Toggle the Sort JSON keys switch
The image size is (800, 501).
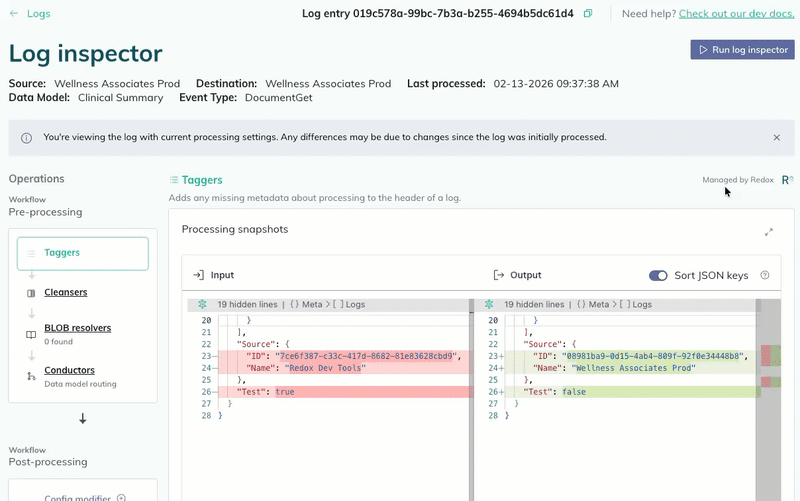point(658,275)
